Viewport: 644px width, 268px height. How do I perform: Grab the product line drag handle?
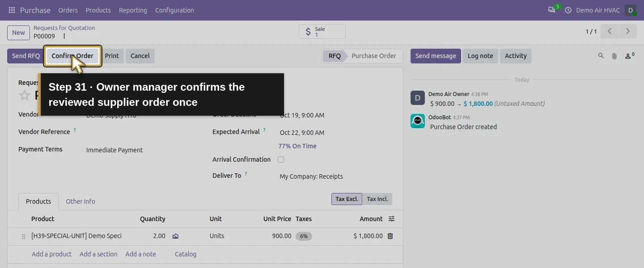(x=24, y=236)
